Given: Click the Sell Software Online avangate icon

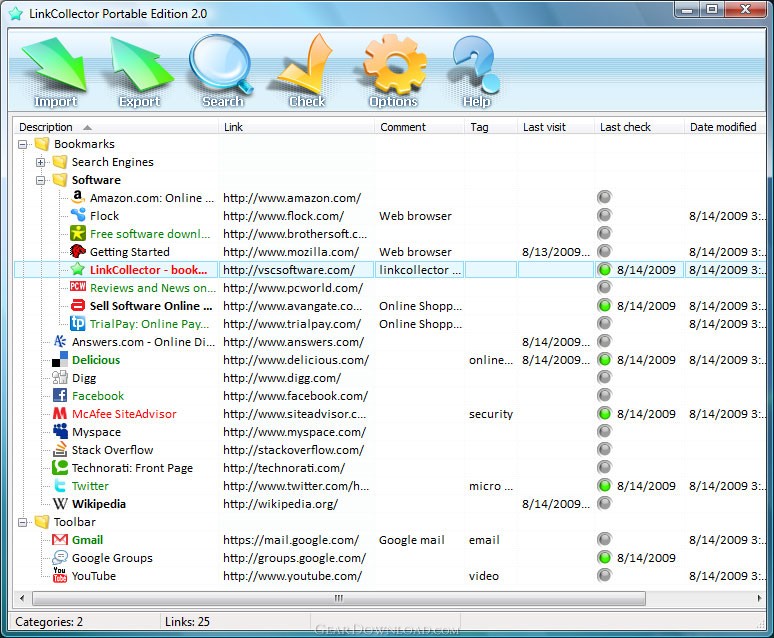Looking at the screenshot, I should pos(77,305).
